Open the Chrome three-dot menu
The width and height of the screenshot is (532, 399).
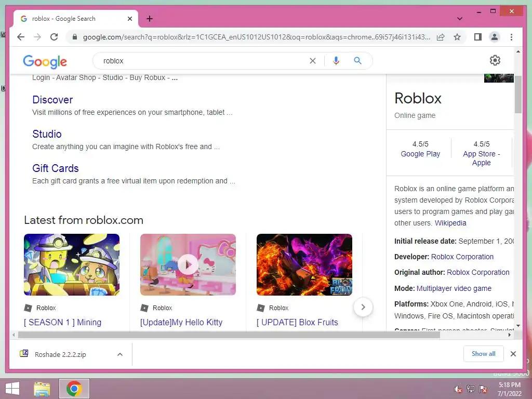(x=511, y=37)
